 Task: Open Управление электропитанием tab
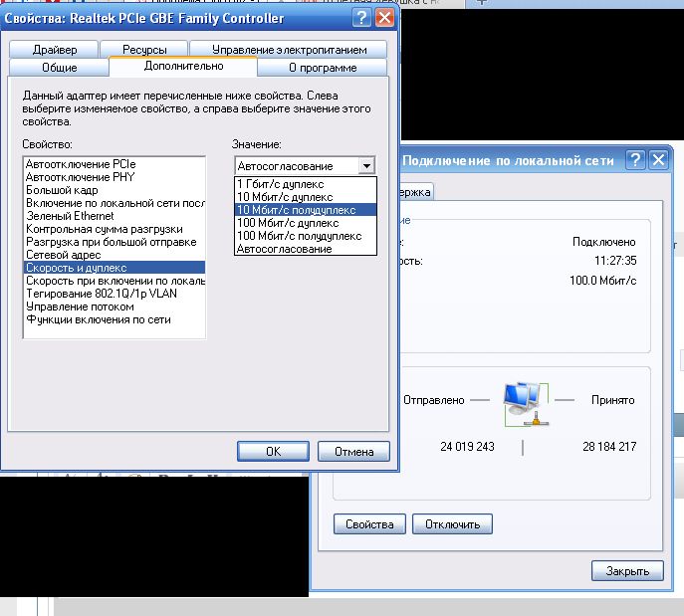pyautogui.click(x=289, y=50)
